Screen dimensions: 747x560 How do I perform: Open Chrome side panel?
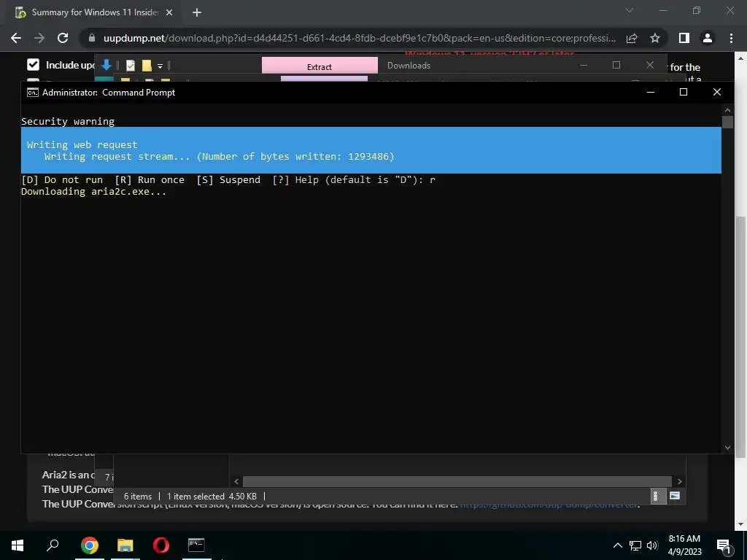click(684, 38)
